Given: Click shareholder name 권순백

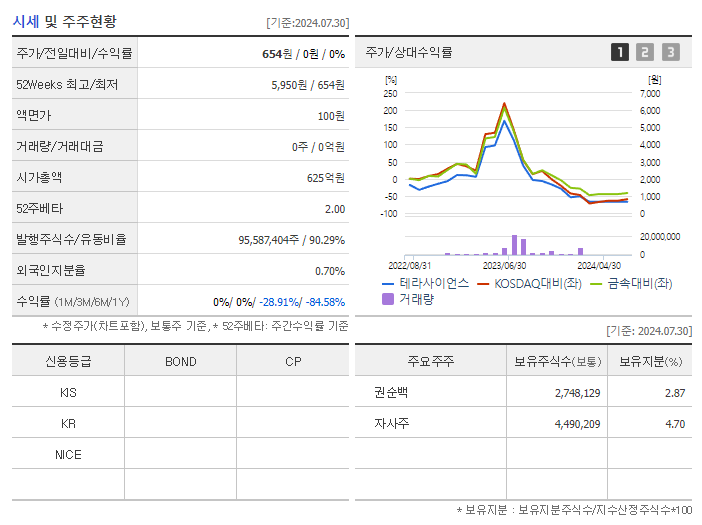Looking at the screenshot, I should 391,393.
